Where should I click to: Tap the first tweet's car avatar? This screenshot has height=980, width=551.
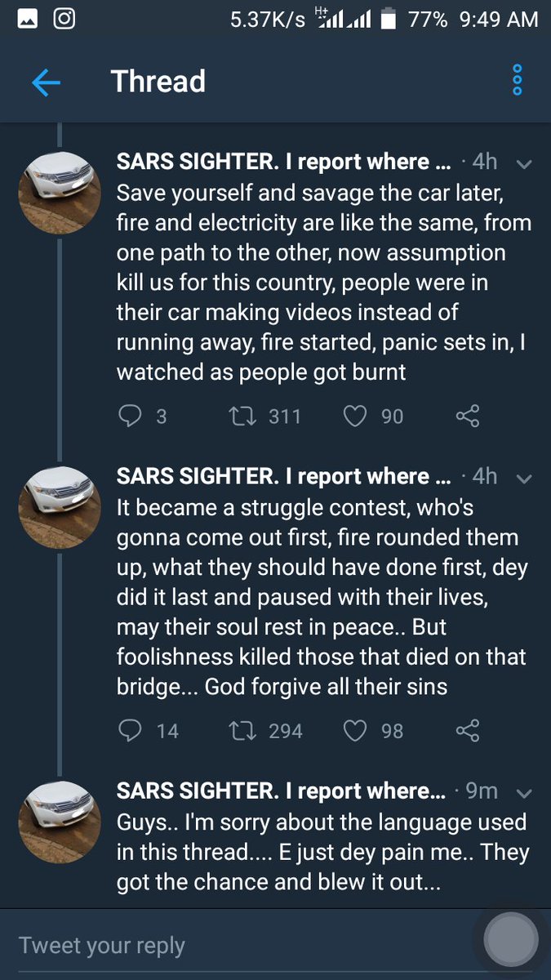[x=60, y=194]
